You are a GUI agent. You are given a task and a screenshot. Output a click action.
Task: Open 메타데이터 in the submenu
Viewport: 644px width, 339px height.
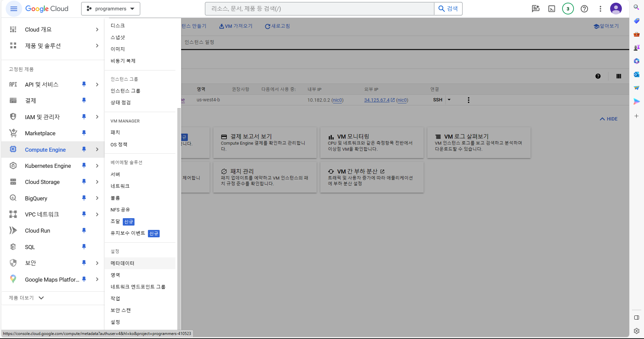(140, 263)
